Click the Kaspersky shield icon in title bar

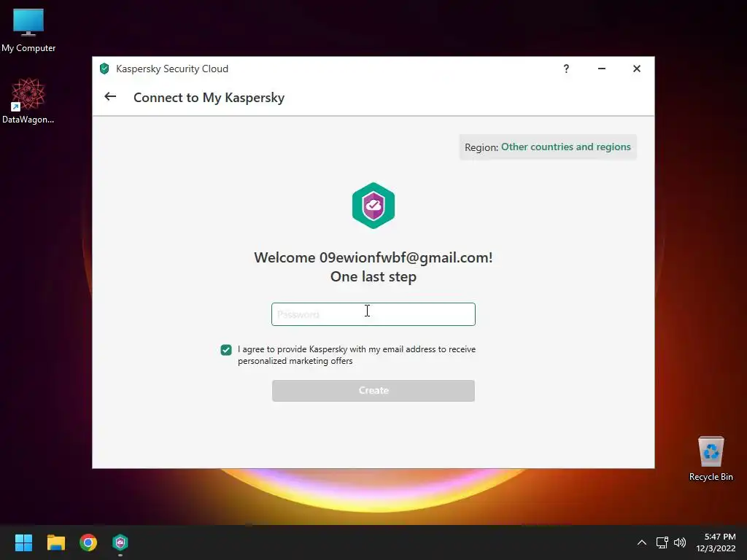tap(104, 69)
